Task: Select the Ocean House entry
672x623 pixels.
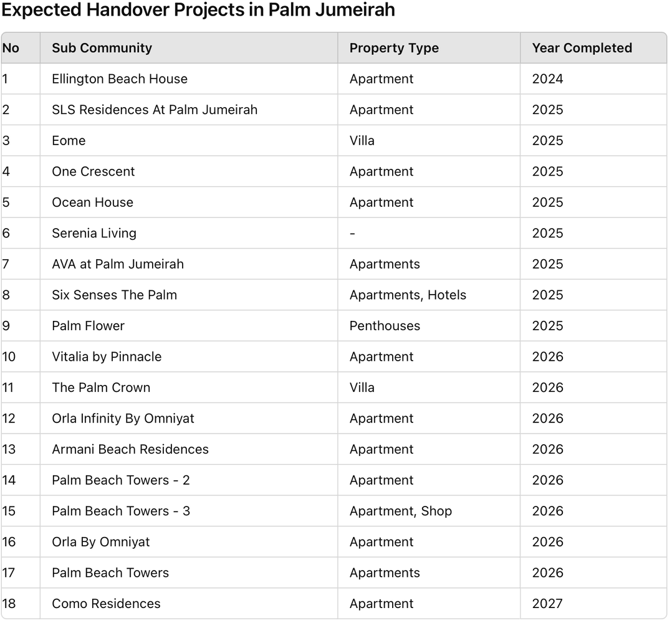Action: [x=188, y=202]
